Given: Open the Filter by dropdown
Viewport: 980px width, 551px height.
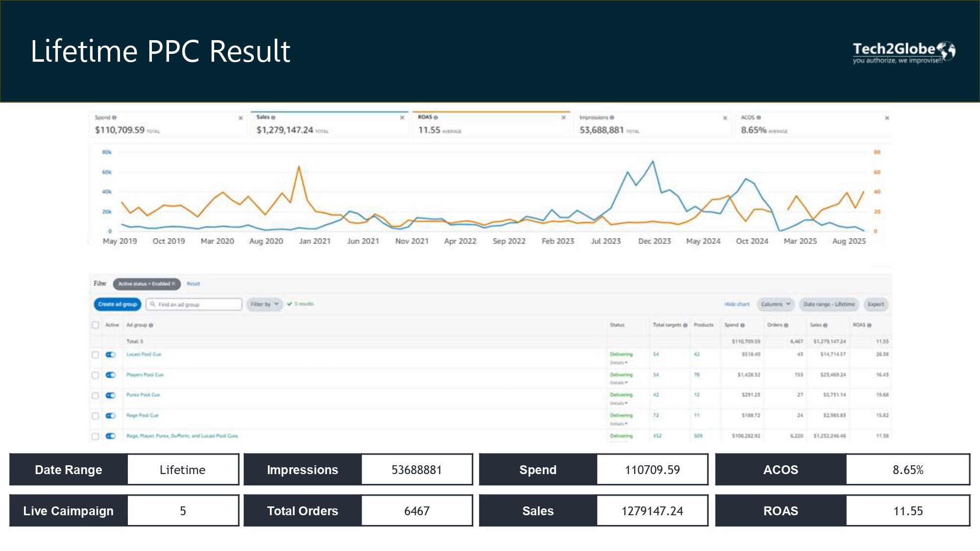Looking at the screenshot, I should point(265,304).
